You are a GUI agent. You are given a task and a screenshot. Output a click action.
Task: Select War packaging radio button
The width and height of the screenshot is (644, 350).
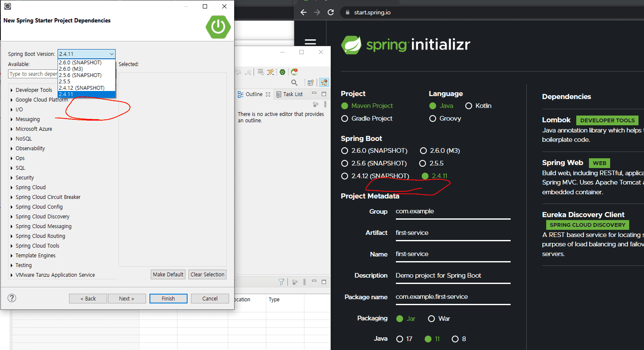(x=431, y=319)
